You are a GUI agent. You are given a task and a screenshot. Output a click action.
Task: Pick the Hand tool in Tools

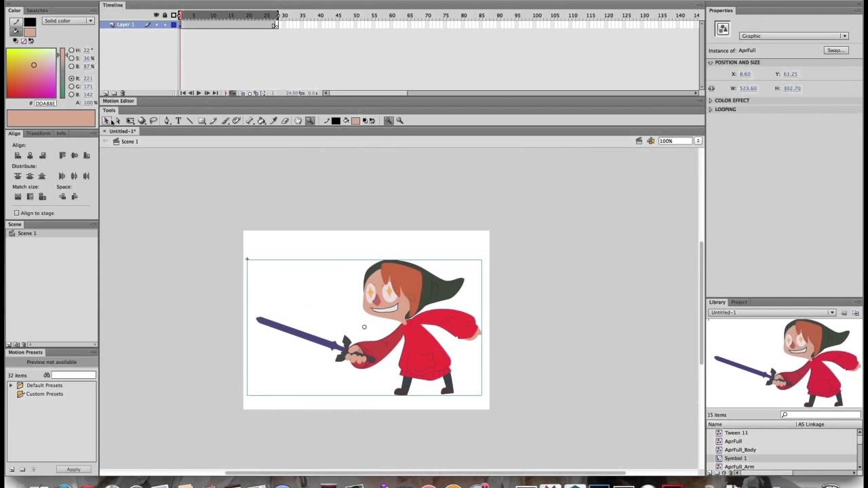click(x=298, y=121)
